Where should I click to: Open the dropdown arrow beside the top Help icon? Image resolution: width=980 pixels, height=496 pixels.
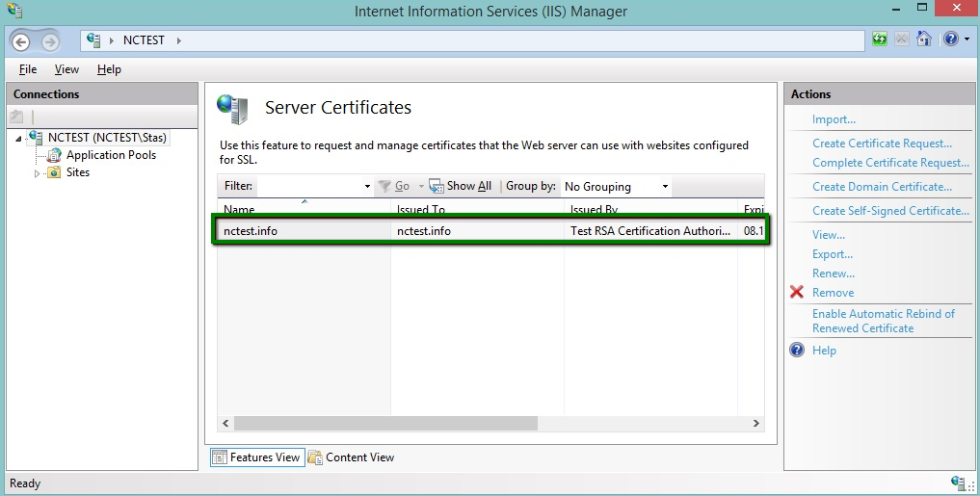(x=967, y=39)
